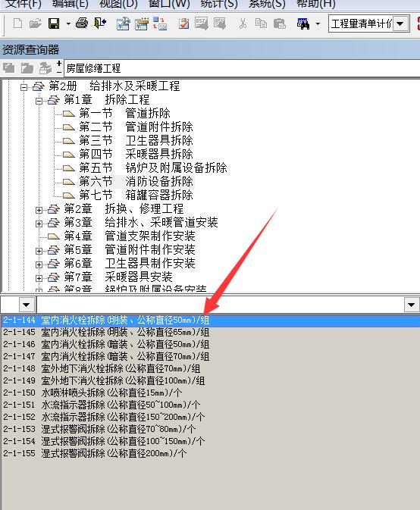This screenshot has width=420, height=510.
Task: Select 第二节 管道附件拆除
Action: (136, 127)
